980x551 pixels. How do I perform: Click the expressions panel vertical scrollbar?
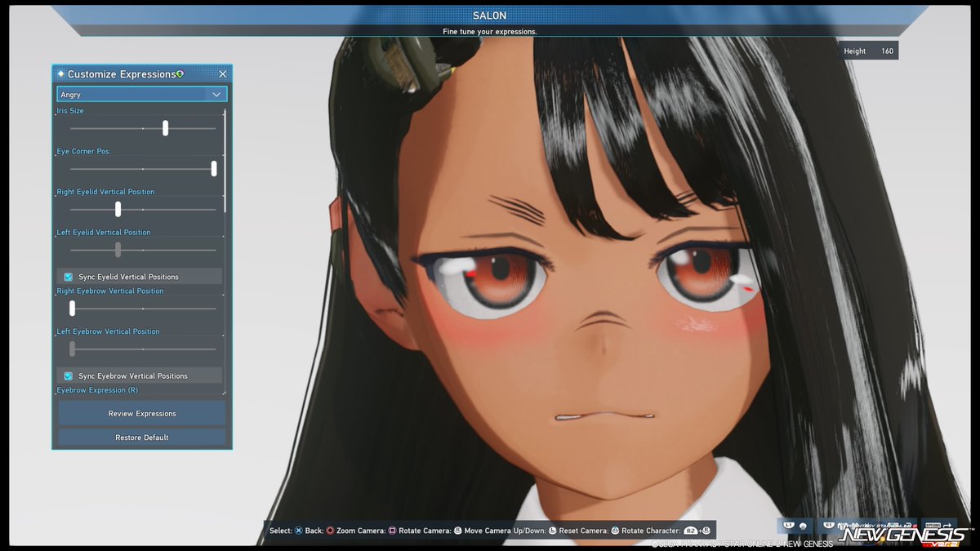(225, 162)
